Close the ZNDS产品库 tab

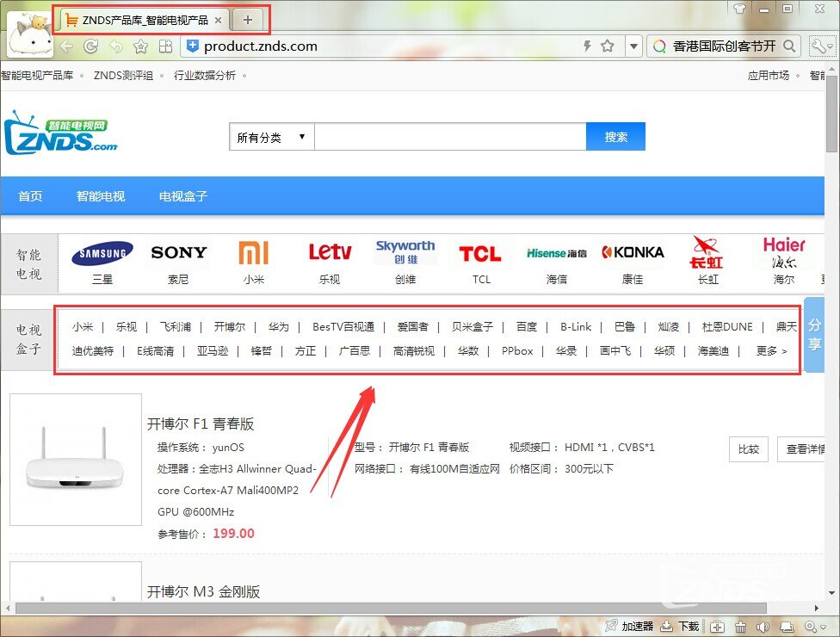[218, 21]
